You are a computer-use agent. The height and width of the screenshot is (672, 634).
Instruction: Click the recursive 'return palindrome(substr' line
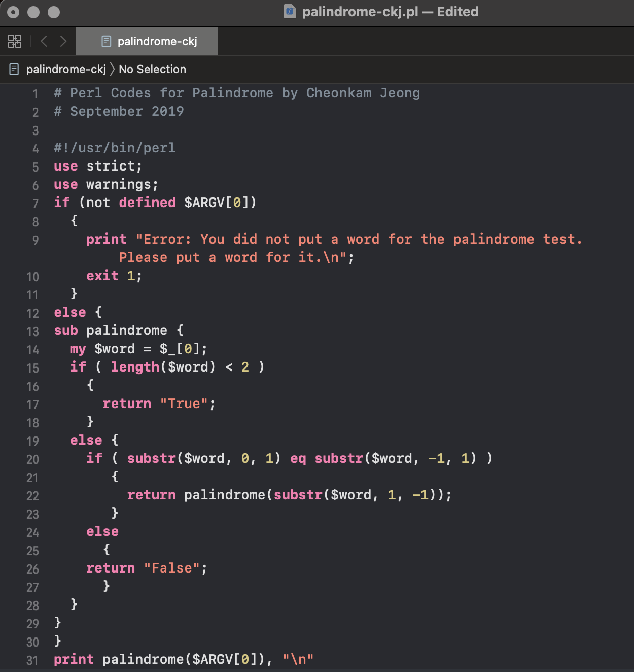click(289, 495)
